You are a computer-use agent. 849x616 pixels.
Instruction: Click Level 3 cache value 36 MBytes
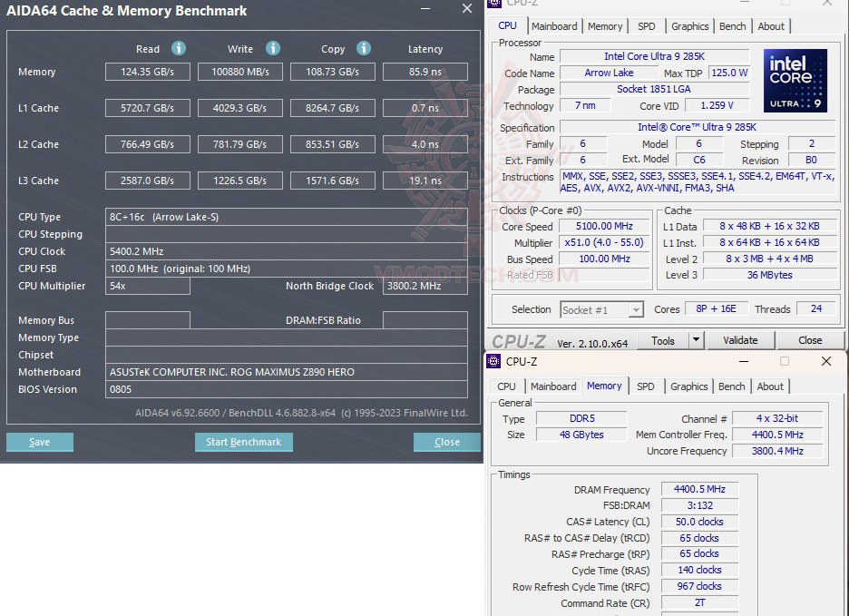pyautogui.click(x=769, y=275)
